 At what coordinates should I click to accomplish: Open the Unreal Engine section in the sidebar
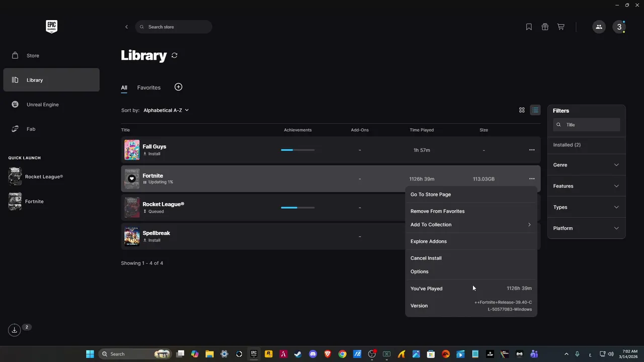pyautogui.click(x=51, y=105)
